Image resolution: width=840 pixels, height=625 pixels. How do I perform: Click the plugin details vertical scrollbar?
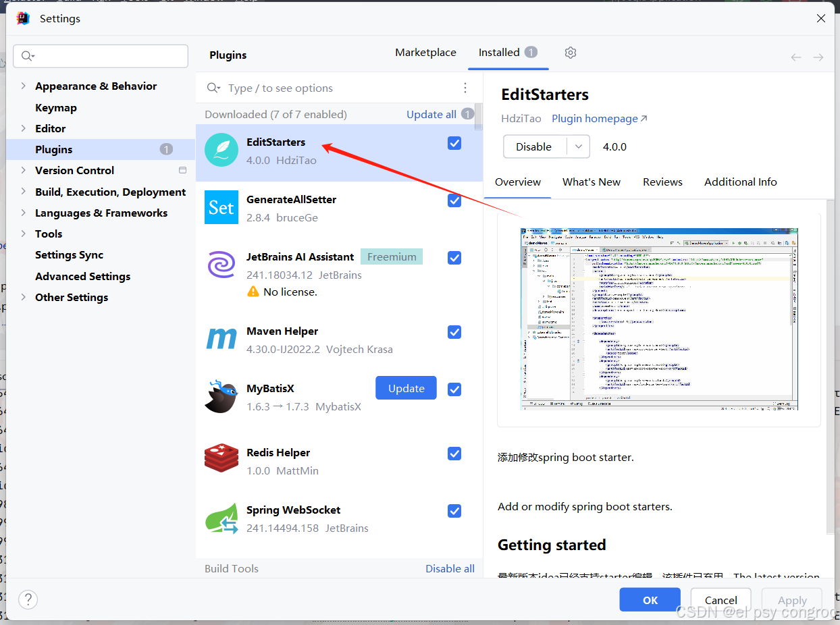click(x=831, y=366)
